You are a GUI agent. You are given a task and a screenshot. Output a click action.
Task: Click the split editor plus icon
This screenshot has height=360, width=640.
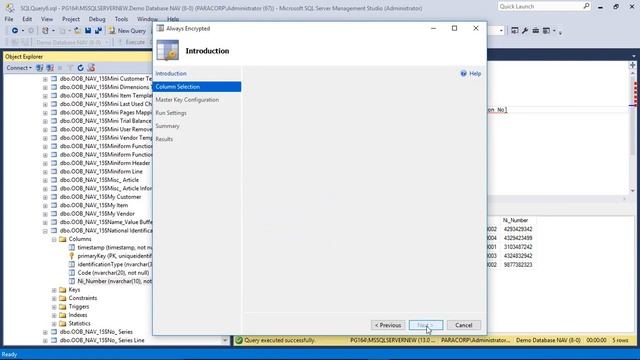click(632, 65)
